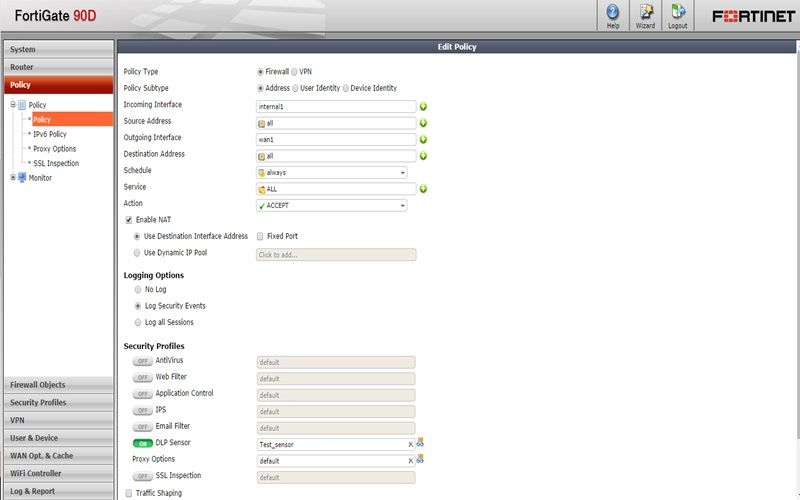This screenshot has height=500, width=800.
Task: Turn on the Email Filter toggle
Action: (142, 427)
